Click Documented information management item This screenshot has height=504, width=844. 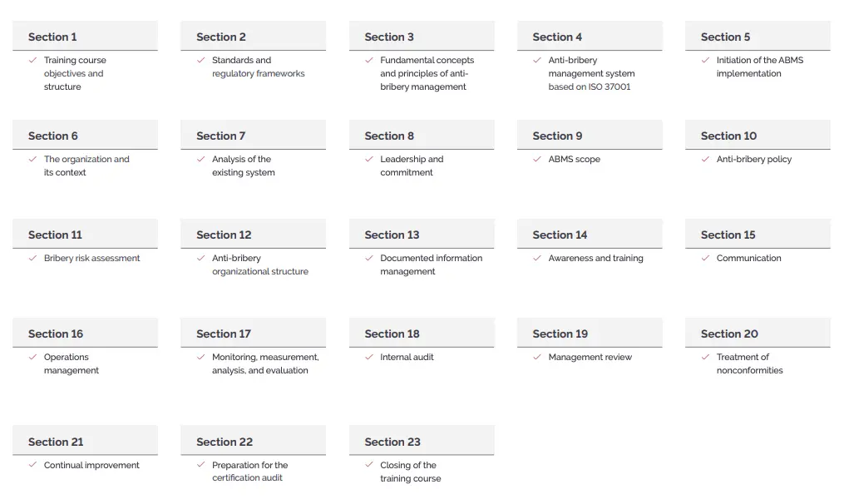pyautogui.click(x=432, y=265)
